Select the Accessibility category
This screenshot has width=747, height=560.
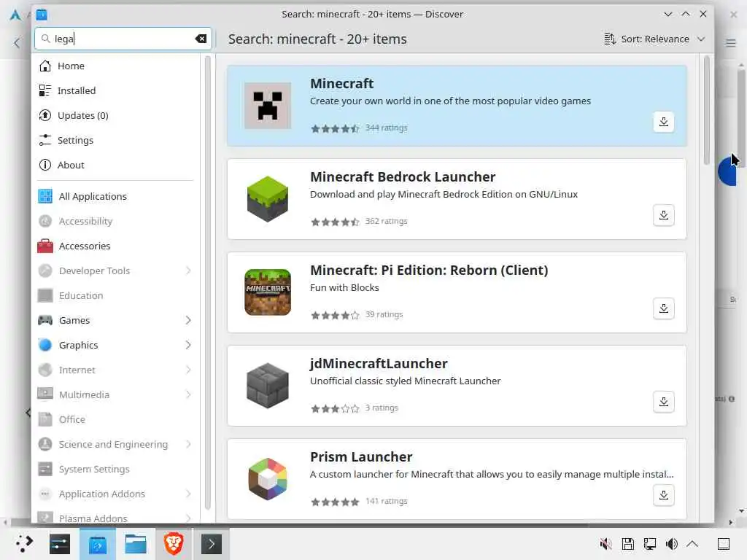pos(115,221)
